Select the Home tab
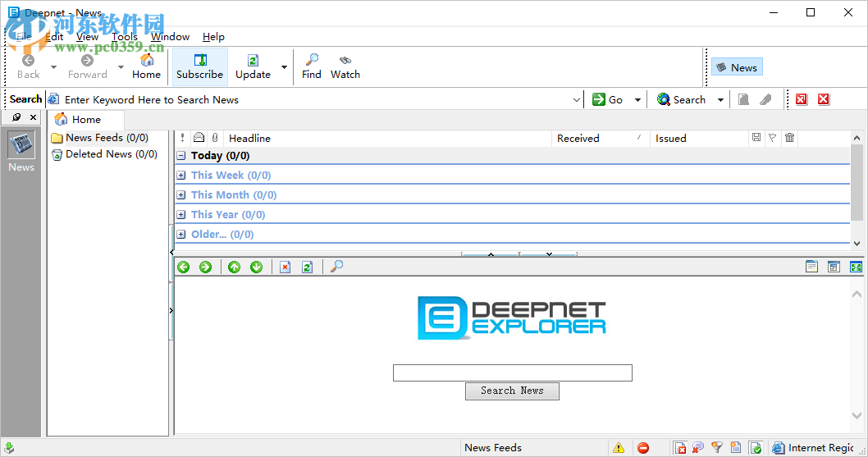 pyautogui.click(x=86, y=119)
